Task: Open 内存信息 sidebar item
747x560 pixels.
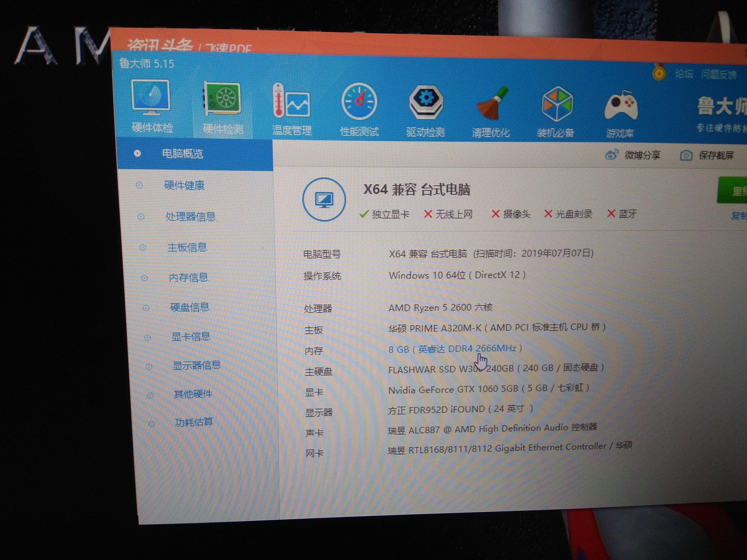Action: [x=188, y=277]
